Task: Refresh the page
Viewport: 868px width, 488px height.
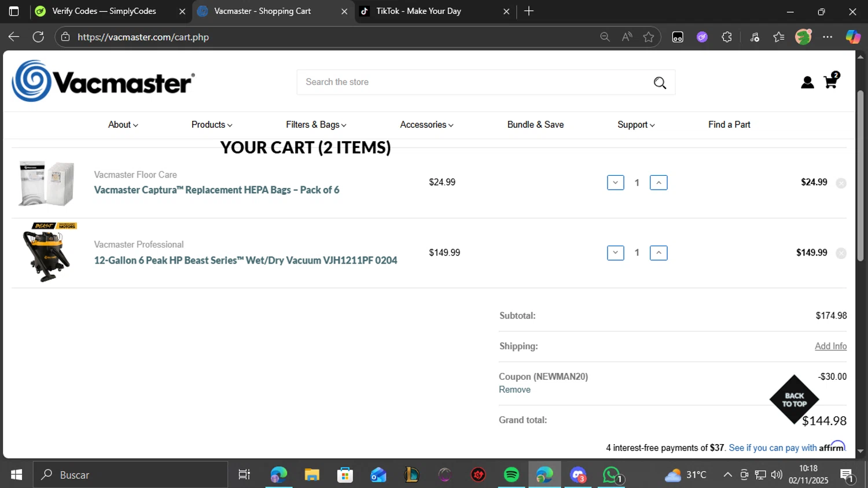Action: [38, 37]
